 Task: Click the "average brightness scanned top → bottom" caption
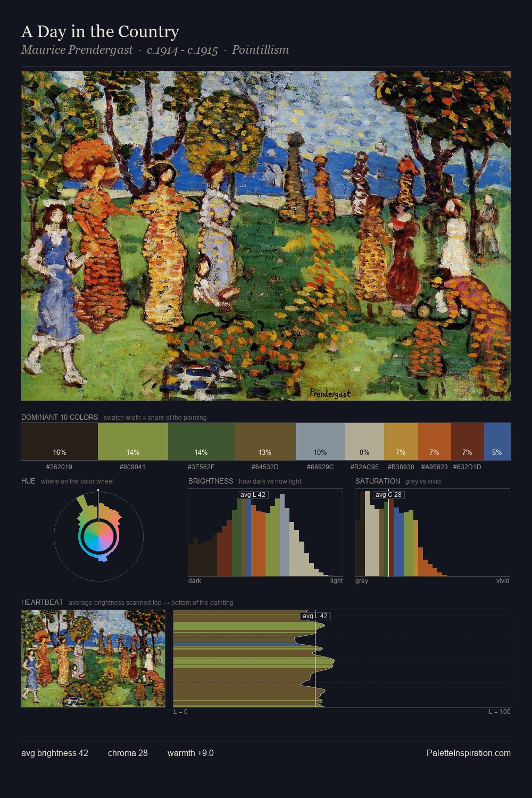(x=151, y=603)
